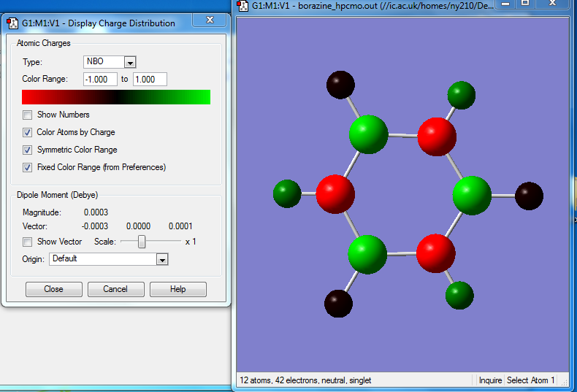Open the NBO charge Type dropdown

pyautogui.click(x=130, y=63)
